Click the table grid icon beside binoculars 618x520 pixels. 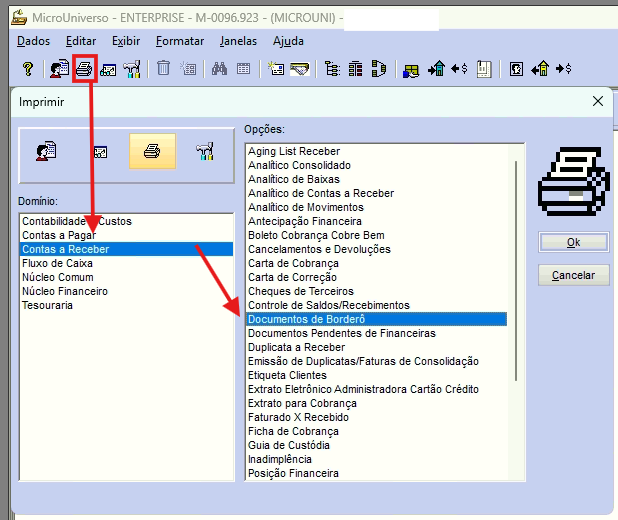click(x=243, y=69)
